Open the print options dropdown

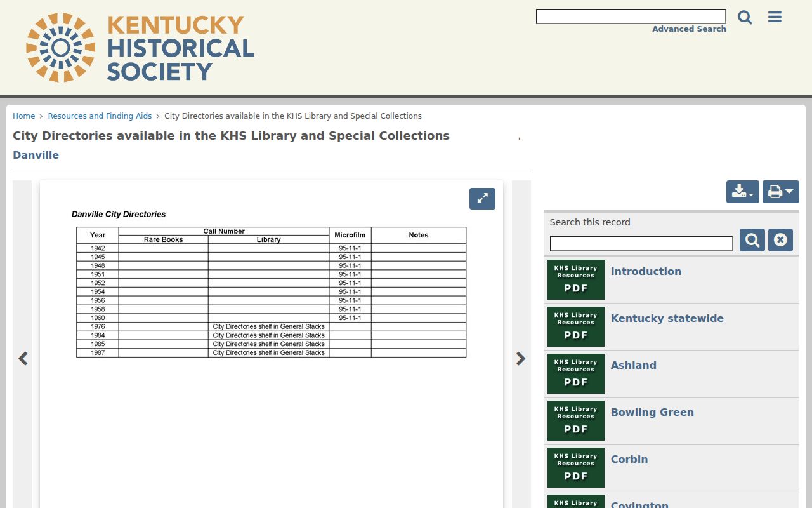click(x=781, y=192)
